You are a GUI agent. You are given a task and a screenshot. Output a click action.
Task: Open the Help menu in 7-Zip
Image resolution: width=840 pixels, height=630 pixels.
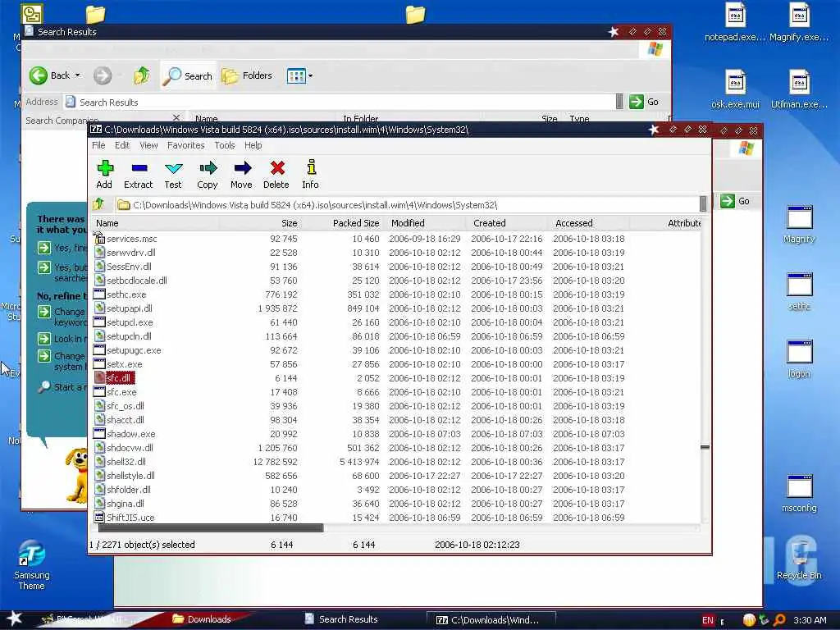pos(253,145)
